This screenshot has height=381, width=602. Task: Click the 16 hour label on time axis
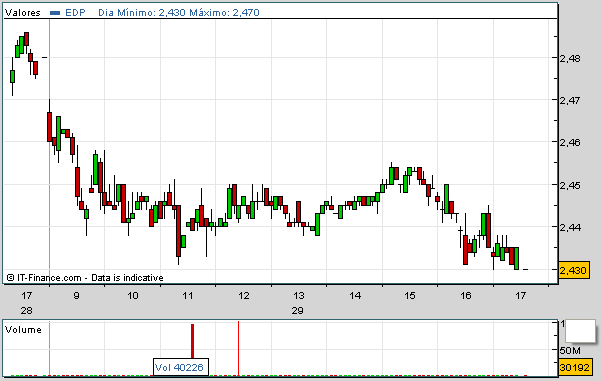[x=466, y=295]
